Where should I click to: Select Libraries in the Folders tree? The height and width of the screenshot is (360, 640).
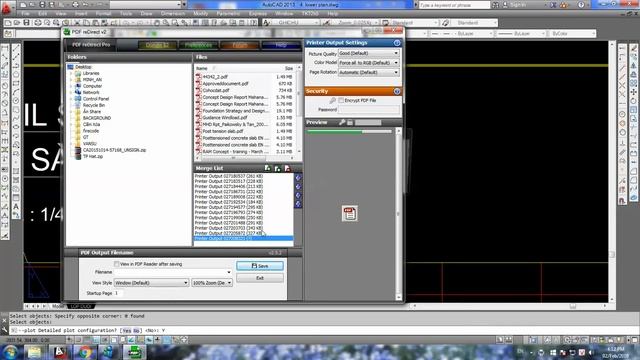click(x=91, y=73)
